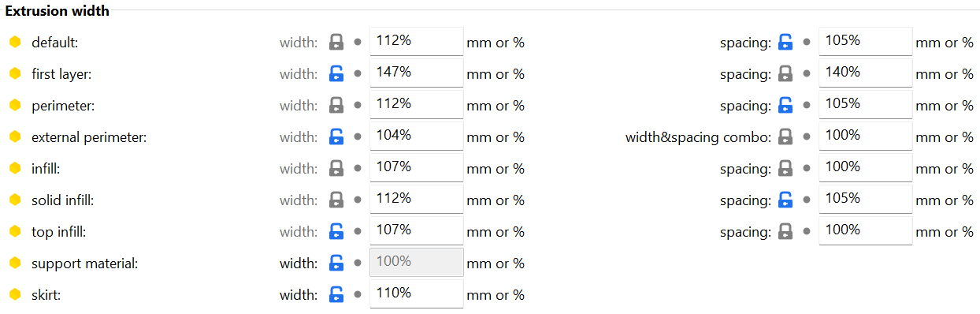The width and height of the screenshot is (980, 314).
Task: Select the skirt width input showing 110%
Action: tap(417, 293)
